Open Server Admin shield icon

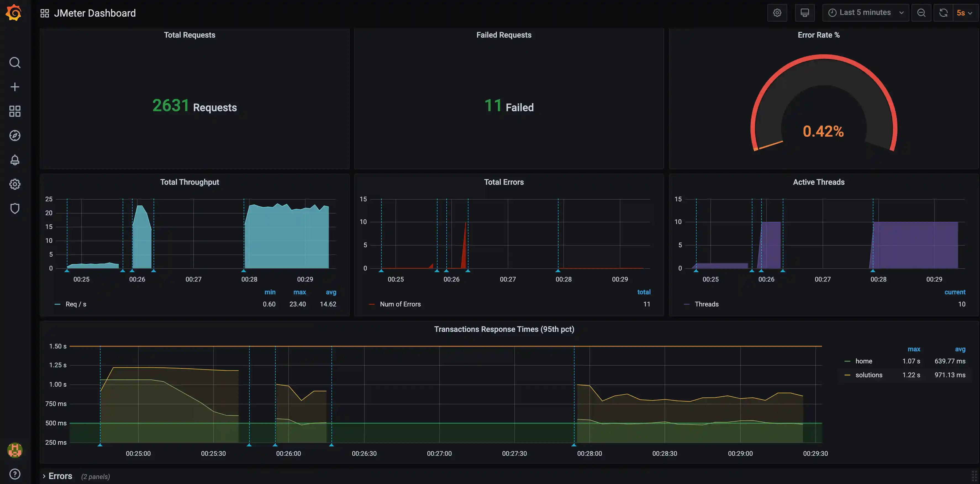pos(14,208)
